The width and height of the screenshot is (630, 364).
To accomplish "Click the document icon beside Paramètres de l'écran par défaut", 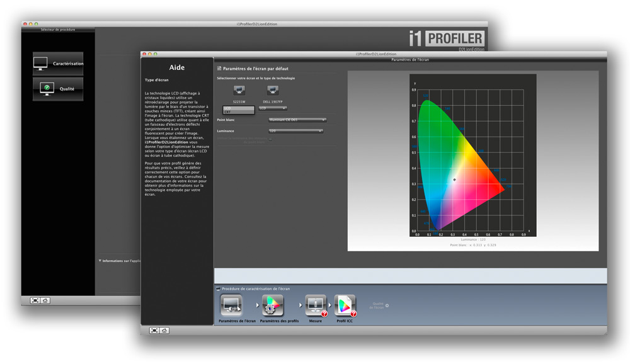I will pos(219,68).
